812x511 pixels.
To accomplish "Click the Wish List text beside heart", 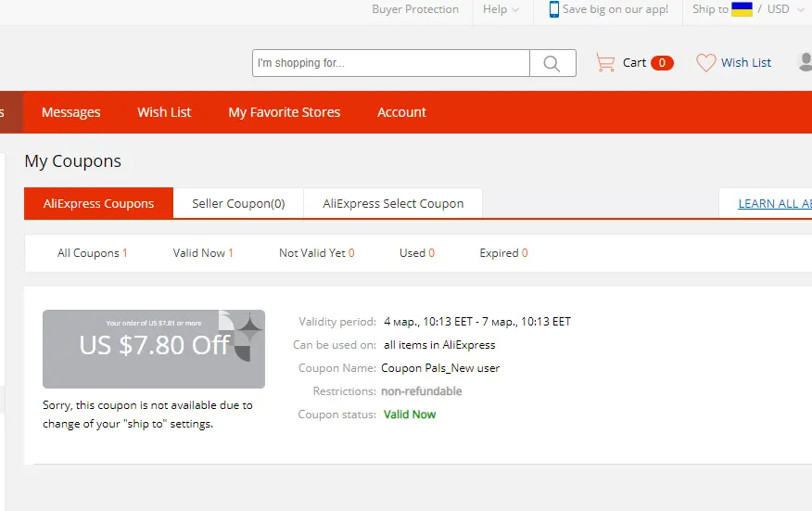I will (x=745, y=63).
